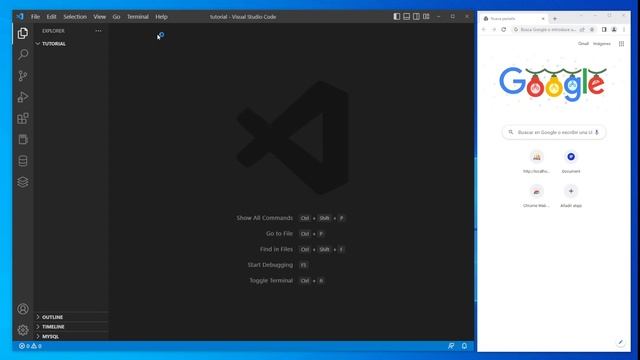Toggle Chrome side panel button

[604, 29]
